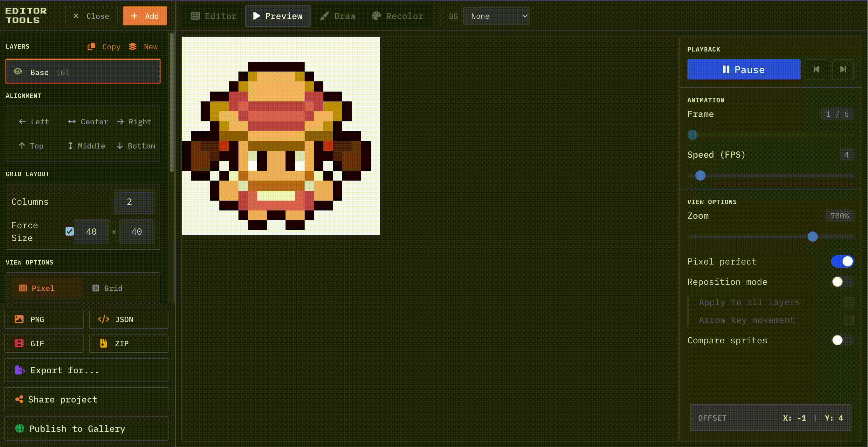This screenshot has height=447, width=868.
Task: Click the Force Size width field
Action: (91, 231)
